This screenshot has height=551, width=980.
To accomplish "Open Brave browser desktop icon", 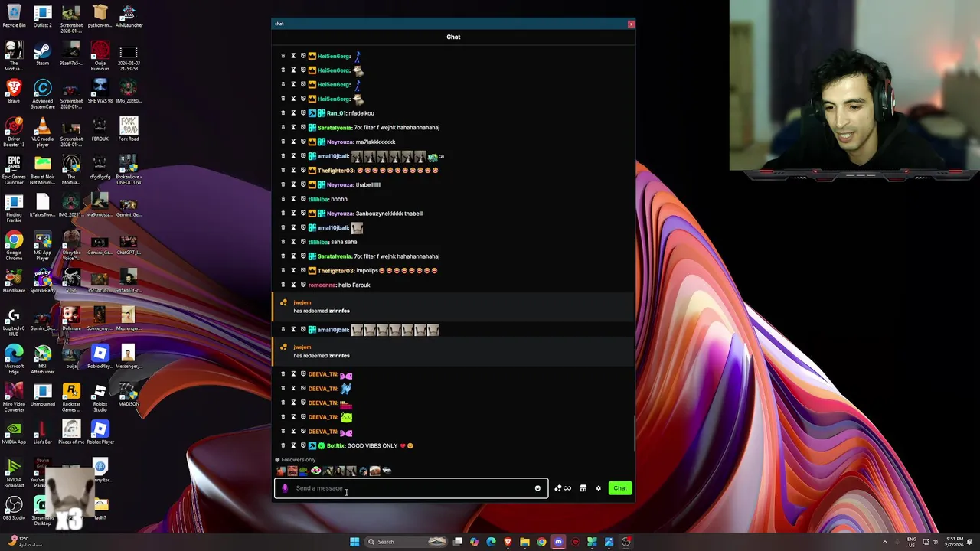I will pyautogui.click(x=14, y=91).
